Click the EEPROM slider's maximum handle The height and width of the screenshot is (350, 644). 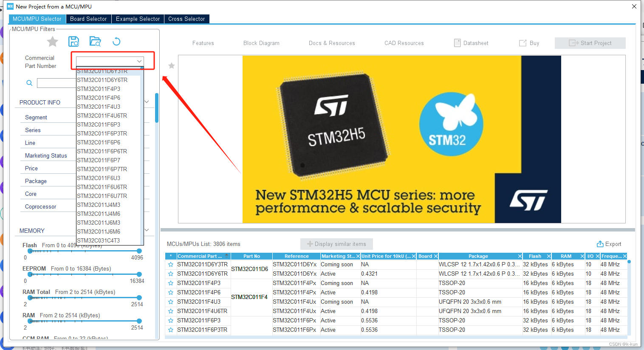139,274
